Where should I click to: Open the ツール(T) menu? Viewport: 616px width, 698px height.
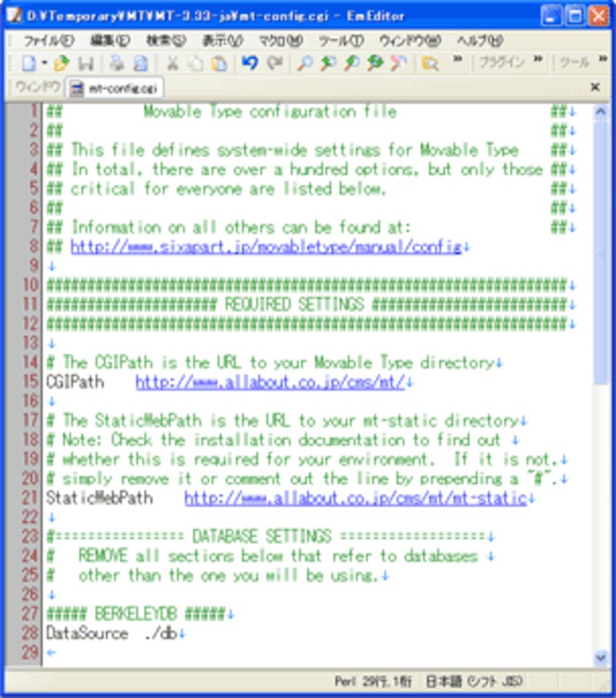[x=341, y=41]
